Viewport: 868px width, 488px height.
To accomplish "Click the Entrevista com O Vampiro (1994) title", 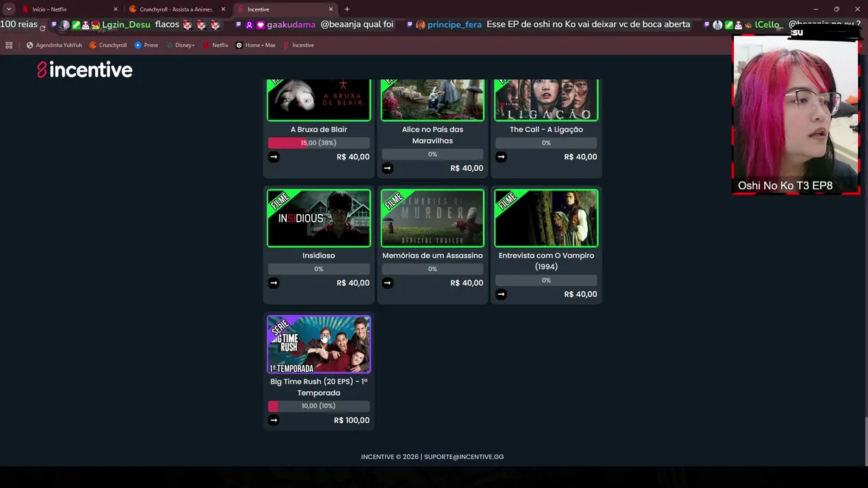I will coord(547,261).
